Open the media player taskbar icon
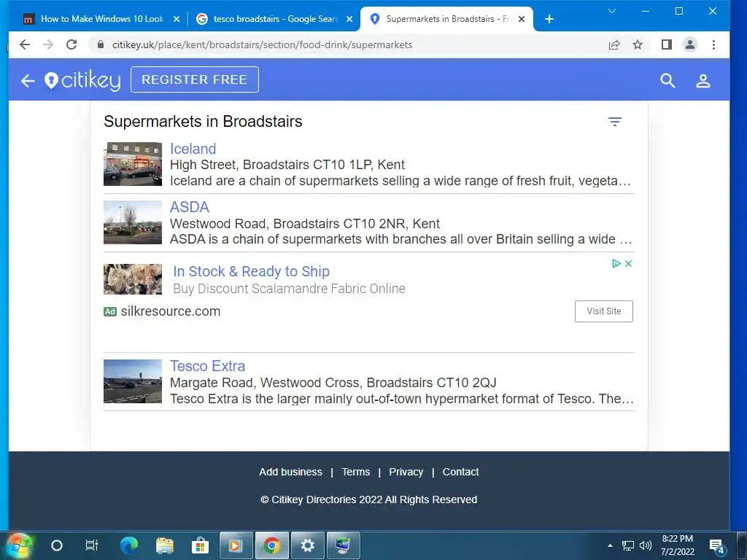Image resolution: width=747 pixels, height=560 pixels. [x=236, y=545]
